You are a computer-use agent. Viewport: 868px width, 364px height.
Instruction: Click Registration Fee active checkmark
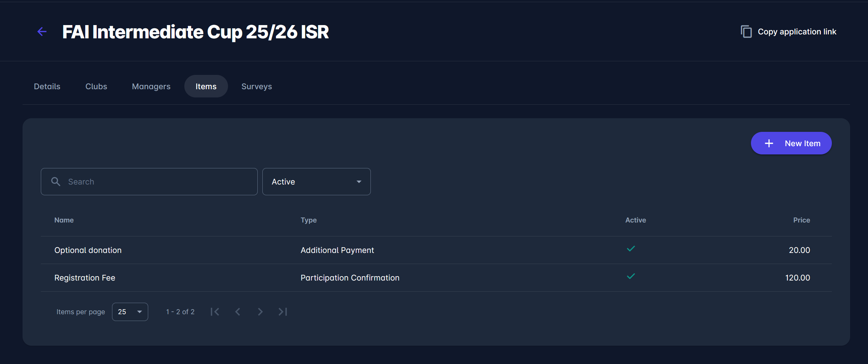(631, 276)
